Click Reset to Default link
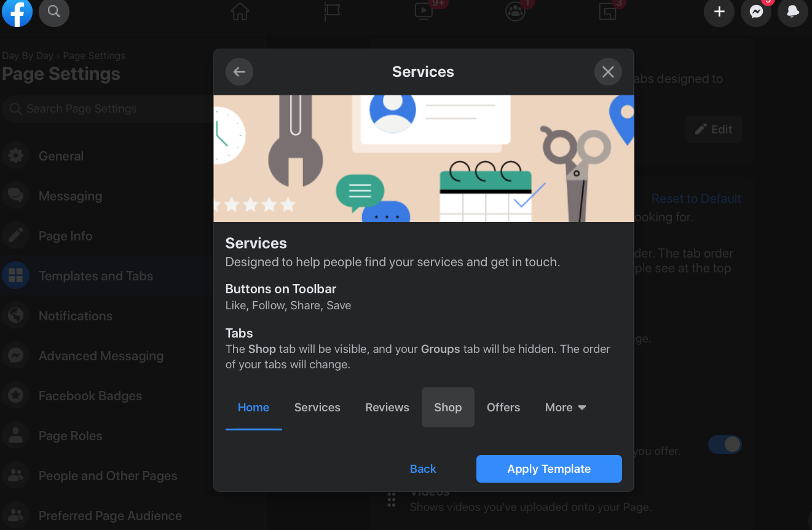The width and height of the screenshot is (812, 530). coord(696,199)
